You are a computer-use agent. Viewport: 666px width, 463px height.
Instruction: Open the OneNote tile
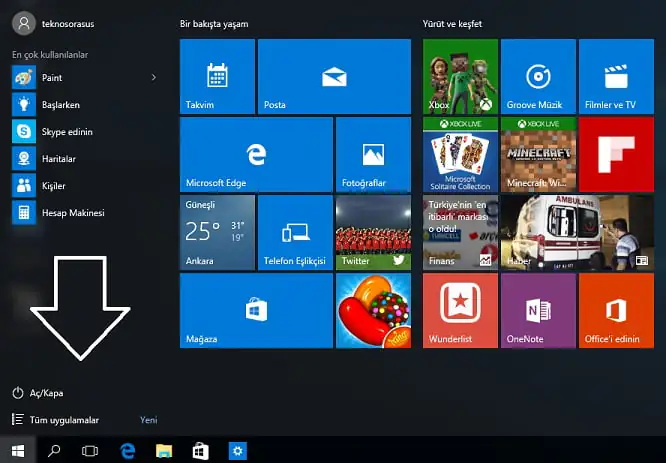(x=538, y=311)
